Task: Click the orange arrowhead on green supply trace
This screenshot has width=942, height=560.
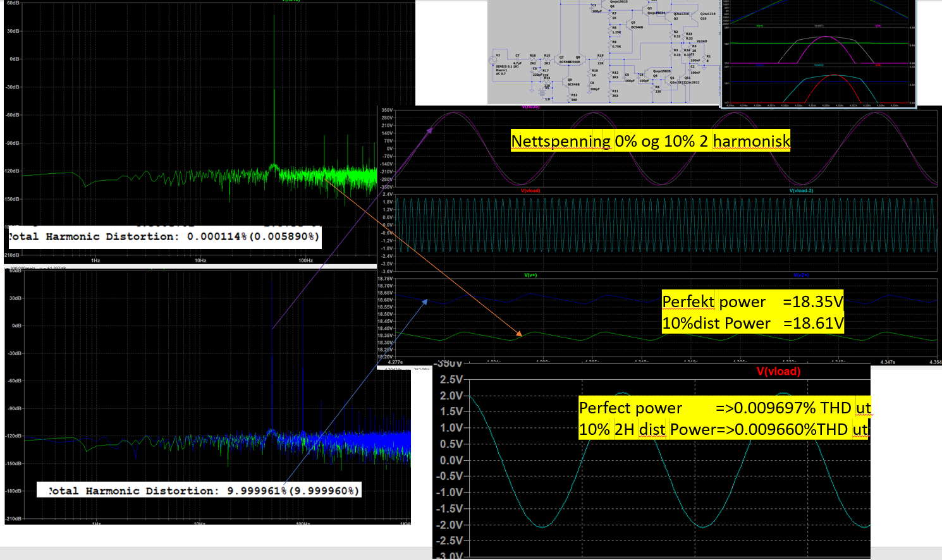Action: tap(518, 333)
